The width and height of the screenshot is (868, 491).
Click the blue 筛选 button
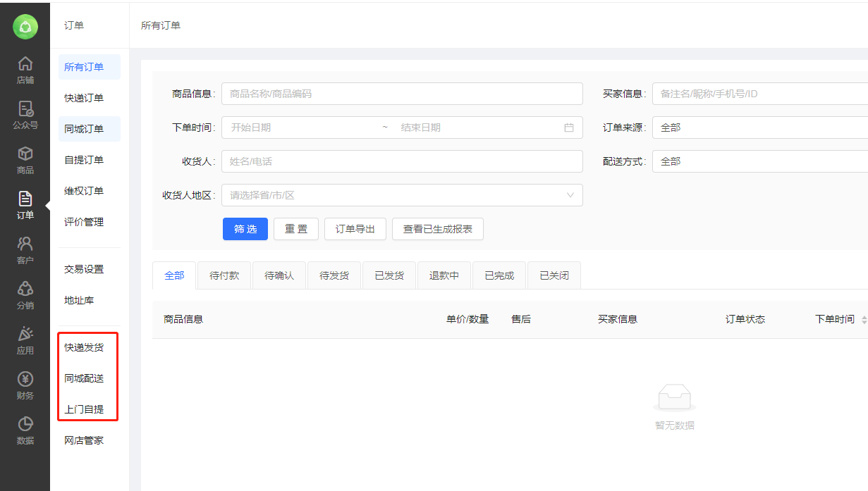(245, 229)
